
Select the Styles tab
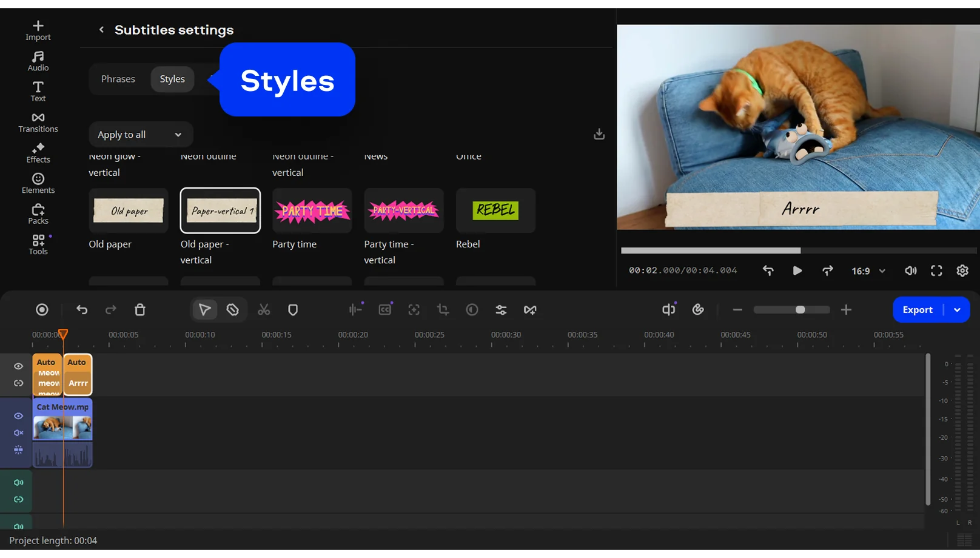172,79
